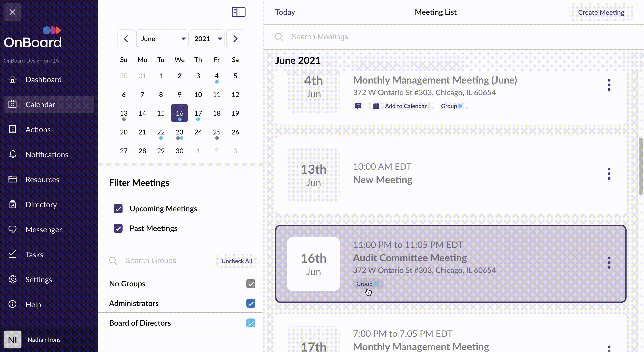Open comment icon on June 4th meeting

[x=358, y=106]
